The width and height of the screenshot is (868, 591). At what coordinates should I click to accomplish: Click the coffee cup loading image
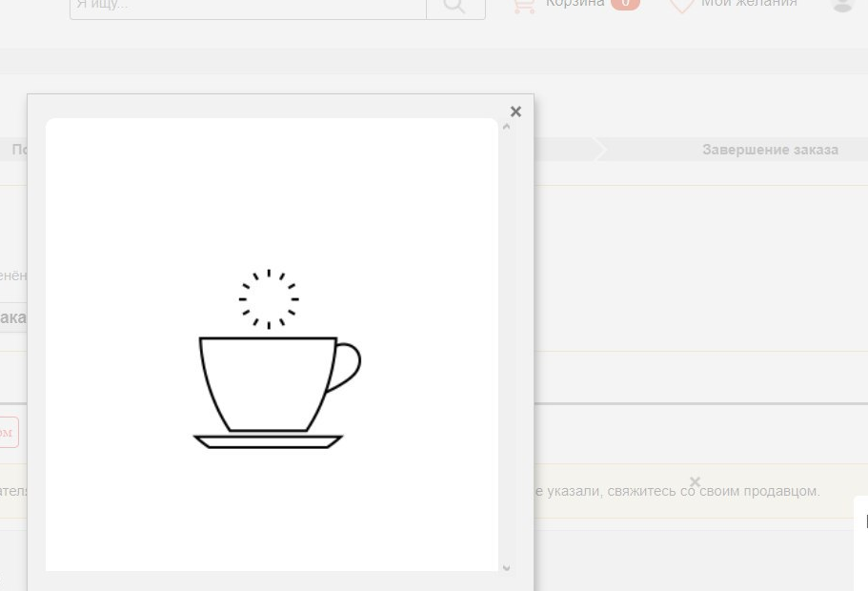(276, 359)
